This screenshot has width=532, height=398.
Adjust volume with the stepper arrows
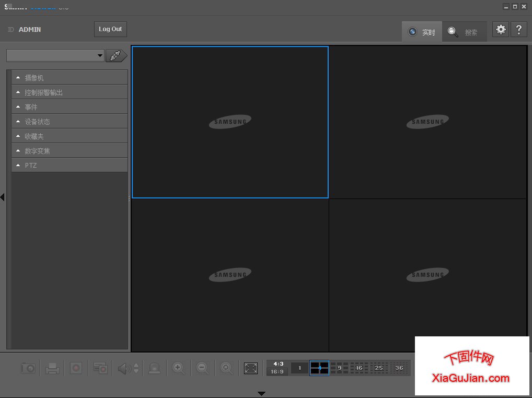click(136, 369)
